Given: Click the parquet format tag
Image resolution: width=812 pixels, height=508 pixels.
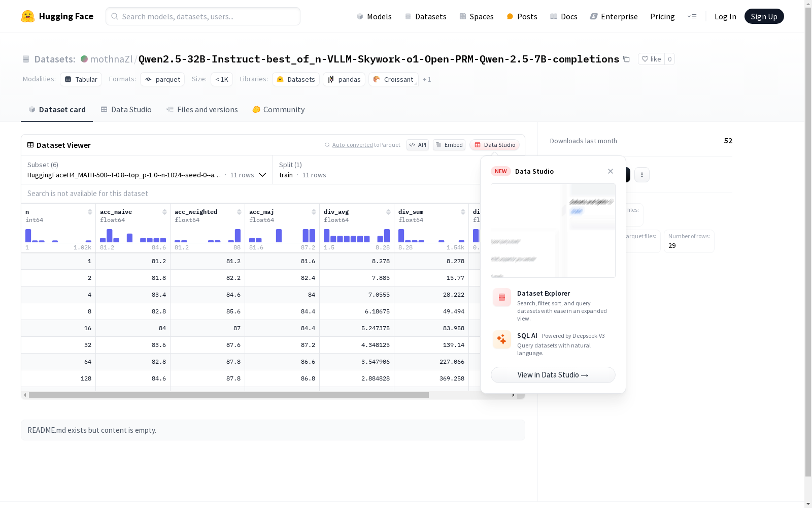Looking at the screenshot, I should tap(162, 79).
